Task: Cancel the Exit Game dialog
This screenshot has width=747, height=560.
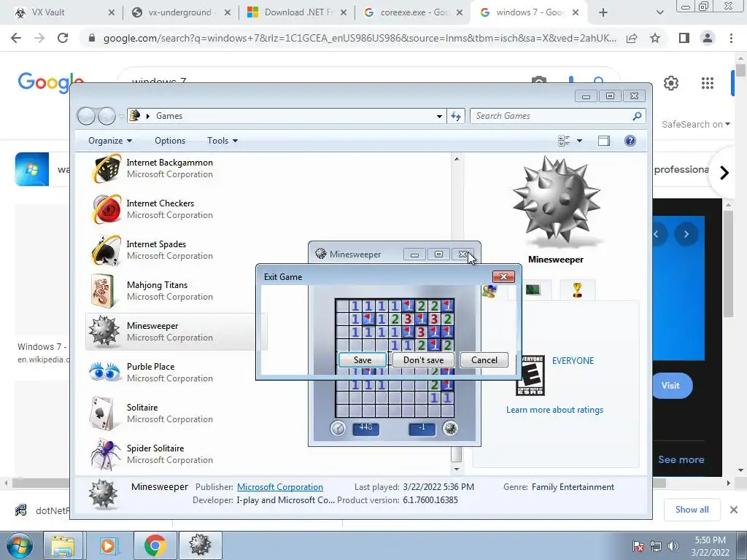Action: (484, 360)
